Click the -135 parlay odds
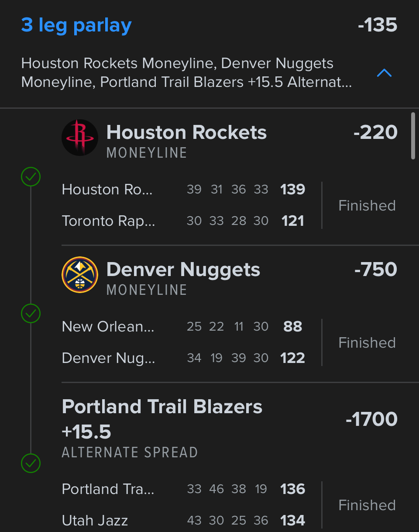419x532 pixels. (x=377, y=25)
